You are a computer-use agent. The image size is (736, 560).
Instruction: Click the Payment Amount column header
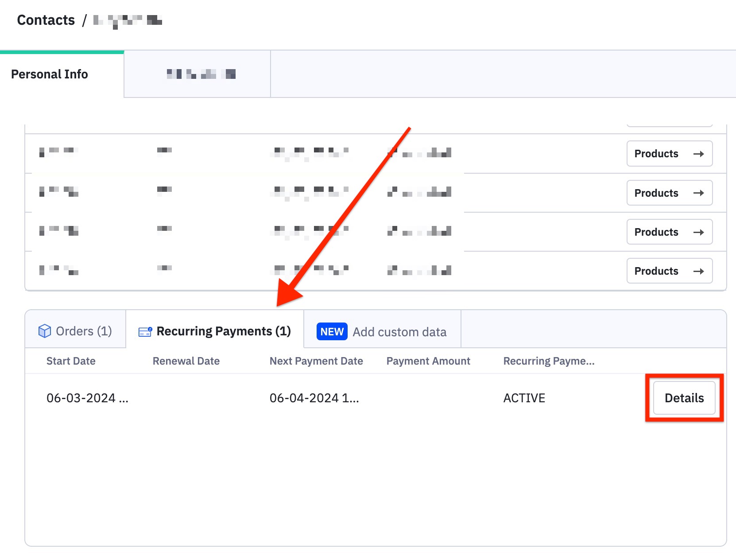[x=428, y=361]
